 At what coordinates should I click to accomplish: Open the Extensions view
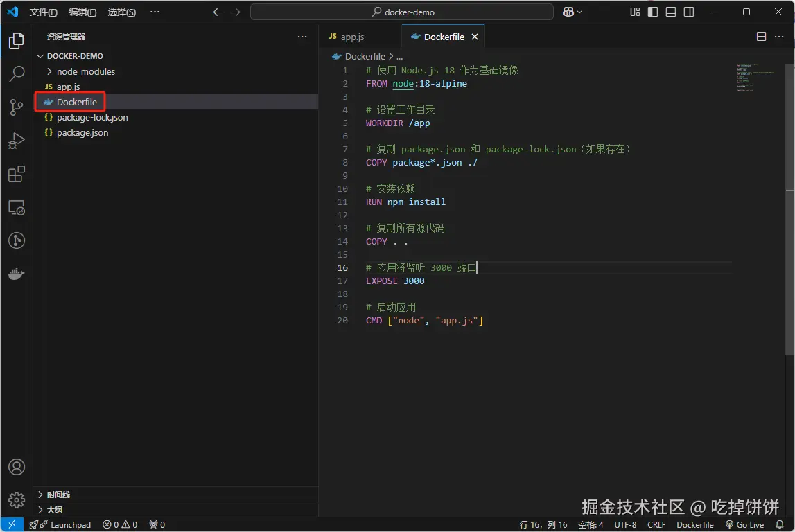17,174
